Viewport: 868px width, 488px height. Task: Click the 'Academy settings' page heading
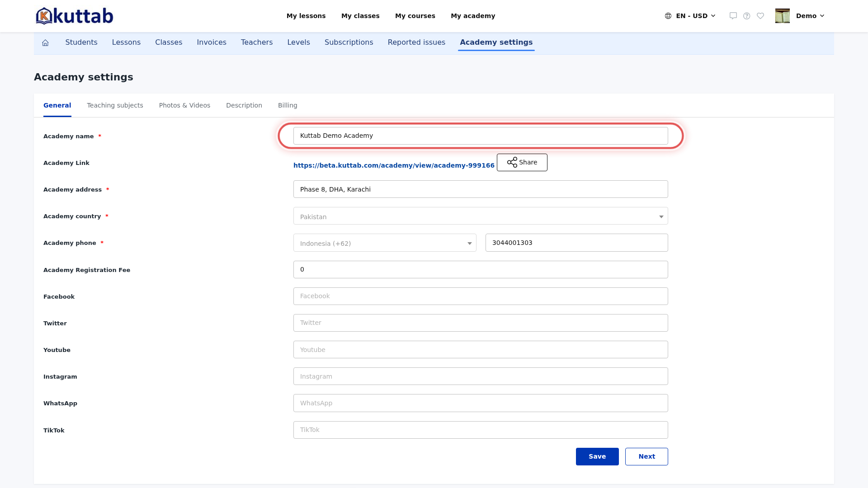[84, 77]
